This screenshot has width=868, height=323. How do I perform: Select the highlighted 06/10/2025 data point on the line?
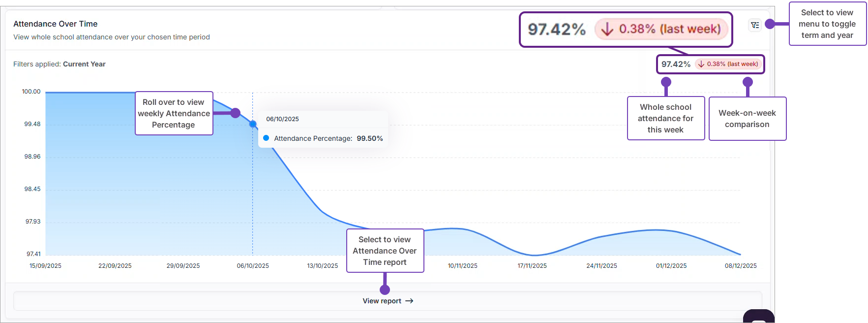pyautogui.click(x=253, y=124)
